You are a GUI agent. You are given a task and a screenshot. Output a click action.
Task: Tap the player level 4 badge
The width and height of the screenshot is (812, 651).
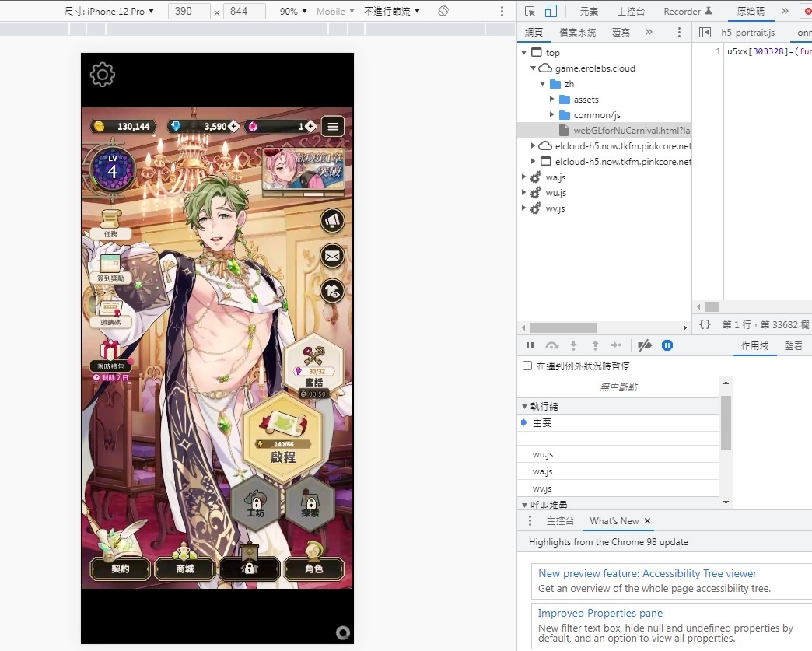point(112,168)
